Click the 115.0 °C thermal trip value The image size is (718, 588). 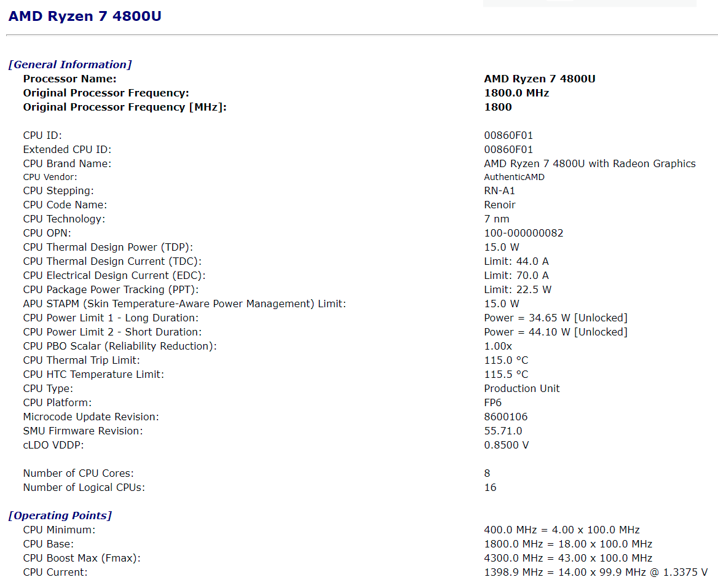tap(506, 361)
